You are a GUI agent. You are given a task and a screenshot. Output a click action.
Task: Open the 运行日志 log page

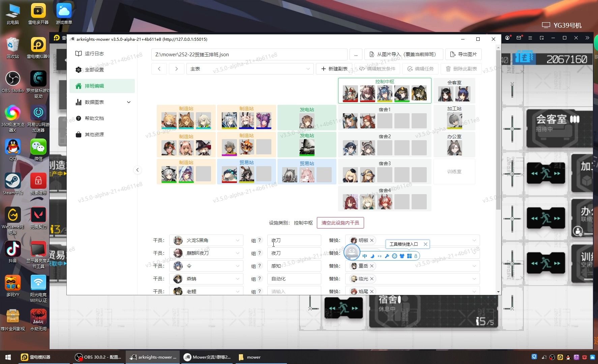pyautogui.click(x=102, y=54)
